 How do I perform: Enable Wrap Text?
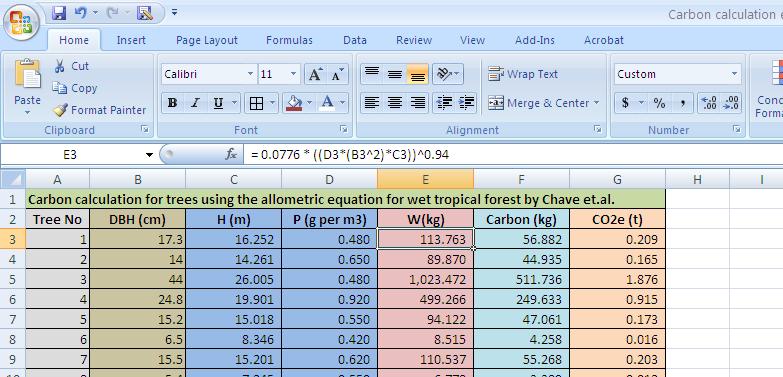coord(523,74)
